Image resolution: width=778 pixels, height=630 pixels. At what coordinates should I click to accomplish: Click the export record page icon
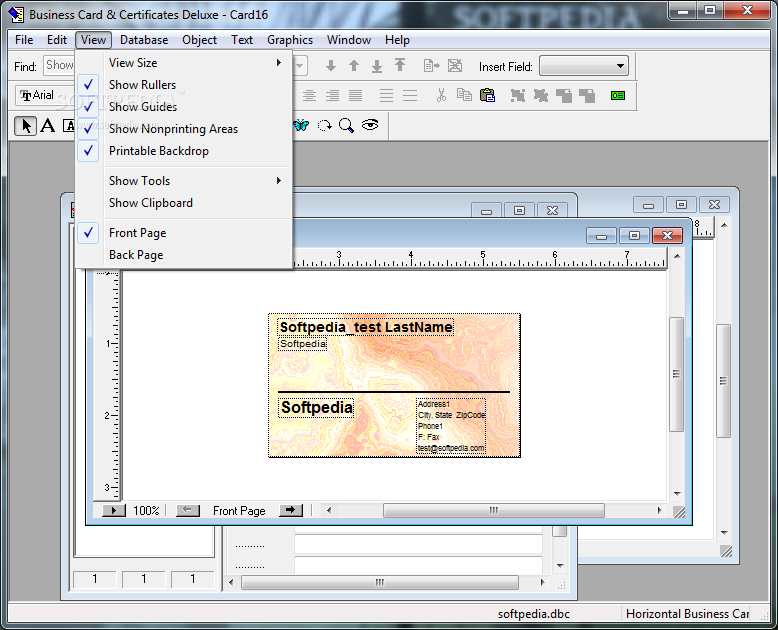point(432,65)
